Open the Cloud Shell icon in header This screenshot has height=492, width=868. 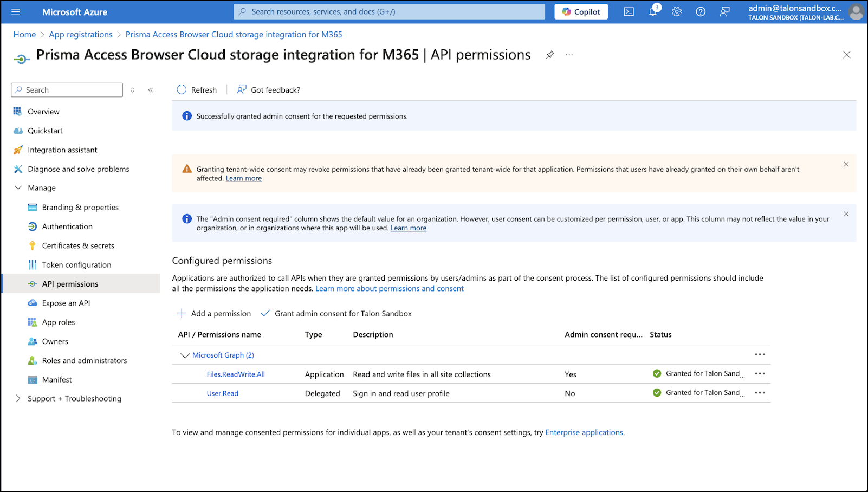point(629,12)
